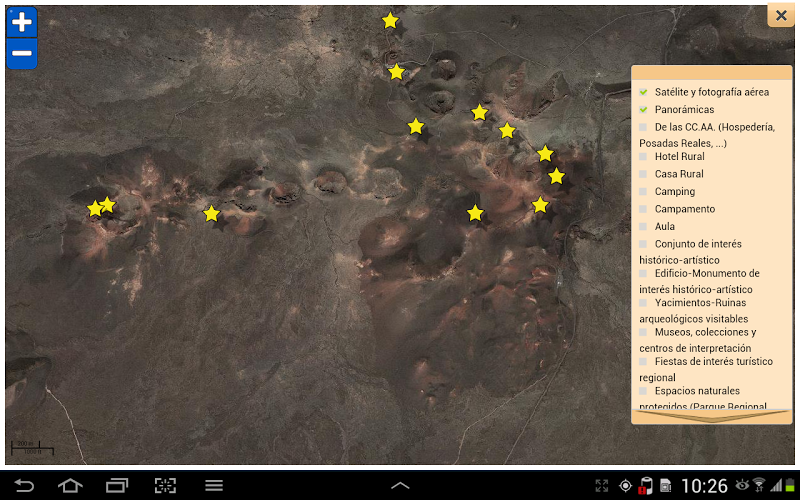Check Conjunto de interés histórico-artístico
800x500 pixels.
(x=643, y=244)
